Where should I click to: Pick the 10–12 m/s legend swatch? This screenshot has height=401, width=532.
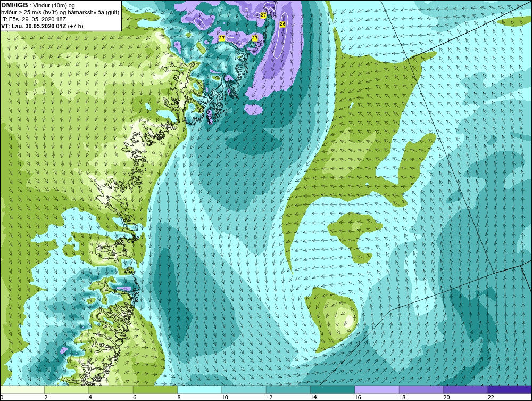(244, 389)
